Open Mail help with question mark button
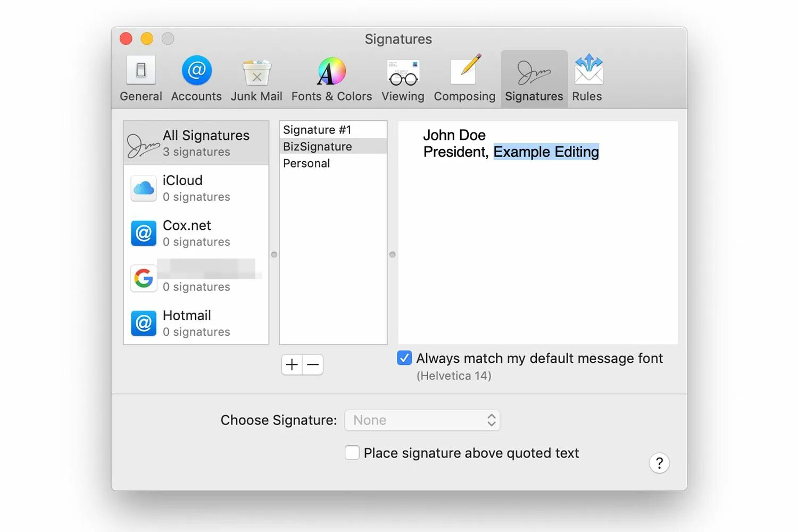 [x=659, y=463]
